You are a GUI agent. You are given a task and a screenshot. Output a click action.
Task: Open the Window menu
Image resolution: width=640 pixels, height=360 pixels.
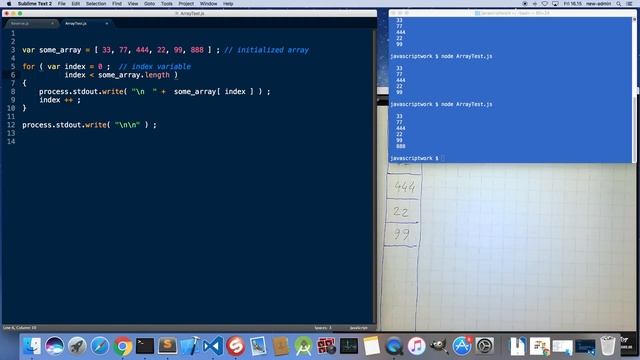[x=209, y=4]
